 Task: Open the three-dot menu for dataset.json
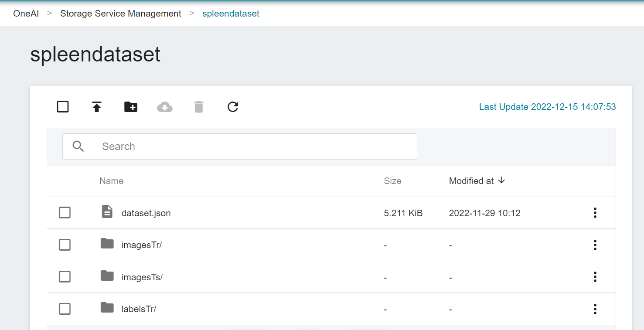click(x=595, y=213)
